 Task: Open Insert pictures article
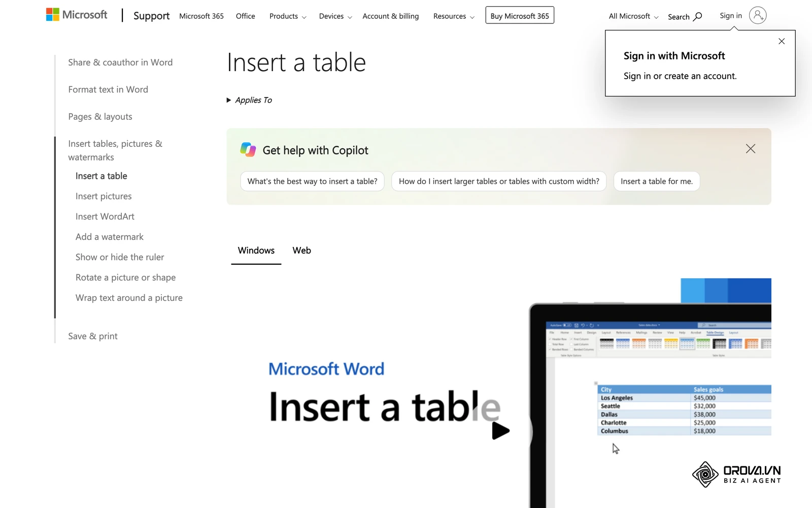104,196
